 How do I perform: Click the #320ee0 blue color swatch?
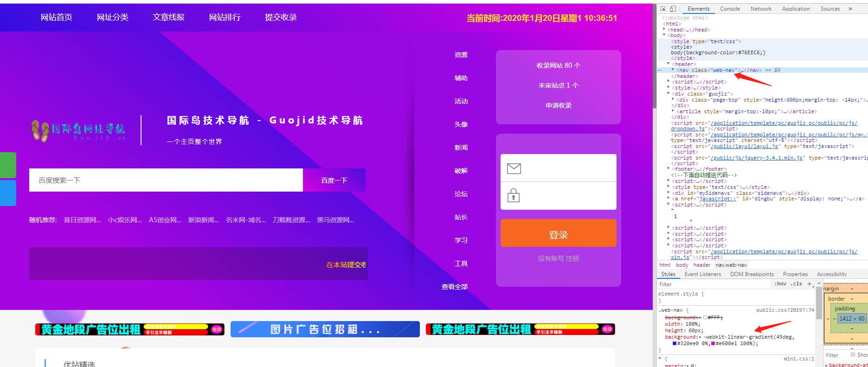pyautogui.click(x=675, y=343)
